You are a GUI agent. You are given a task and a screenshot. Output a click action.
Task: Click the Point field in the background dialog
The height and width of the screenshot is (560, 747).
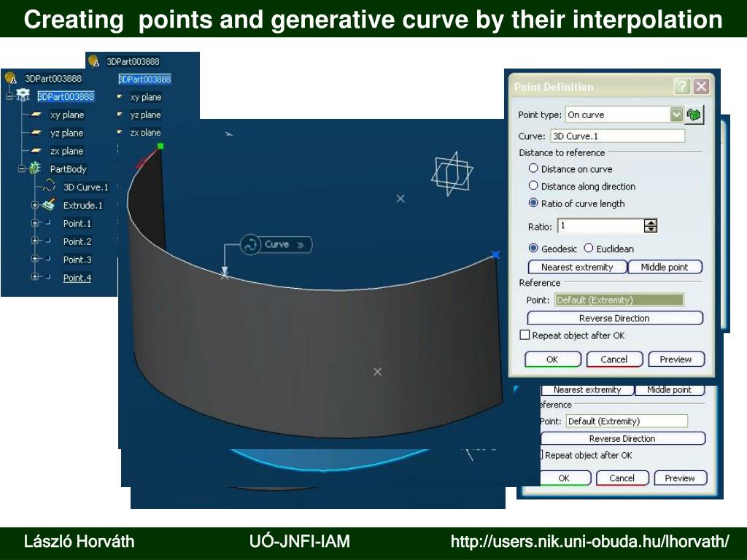pyautogui.click(x=627, y=421)
